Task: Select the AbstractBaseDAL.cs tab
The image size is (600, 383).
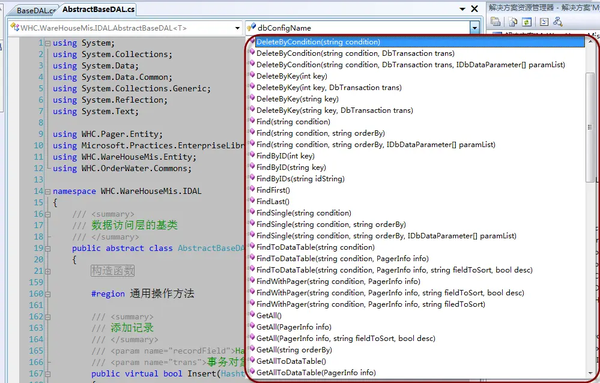Action: pos(98,9)
